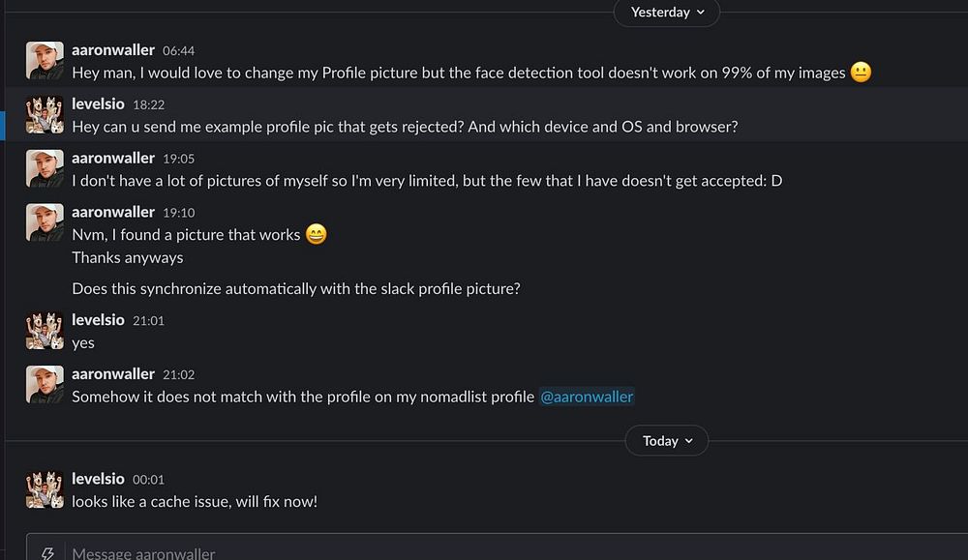The height and width of the screenshot is (560, 968).
Task: Click levelsio's avatar on the 18:22 message
Action: coord(45,115)
